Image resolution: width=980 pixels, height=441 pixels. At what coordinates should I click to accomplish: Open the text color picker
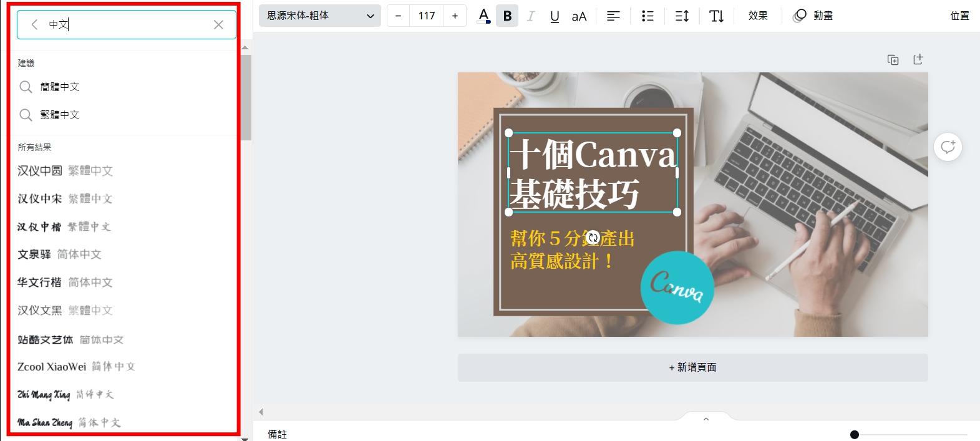click(x=483, y=16)
